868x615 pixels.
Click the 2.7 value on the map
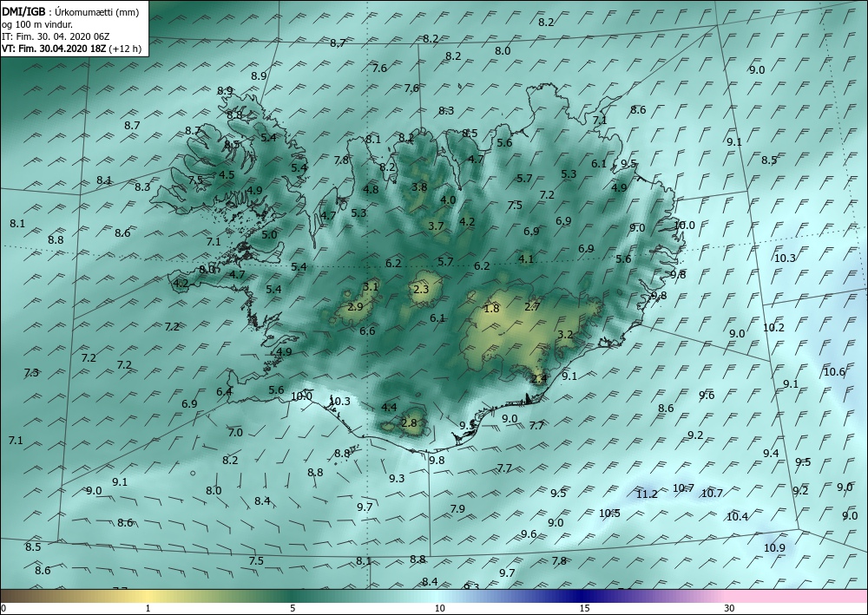tap(532, 307)
